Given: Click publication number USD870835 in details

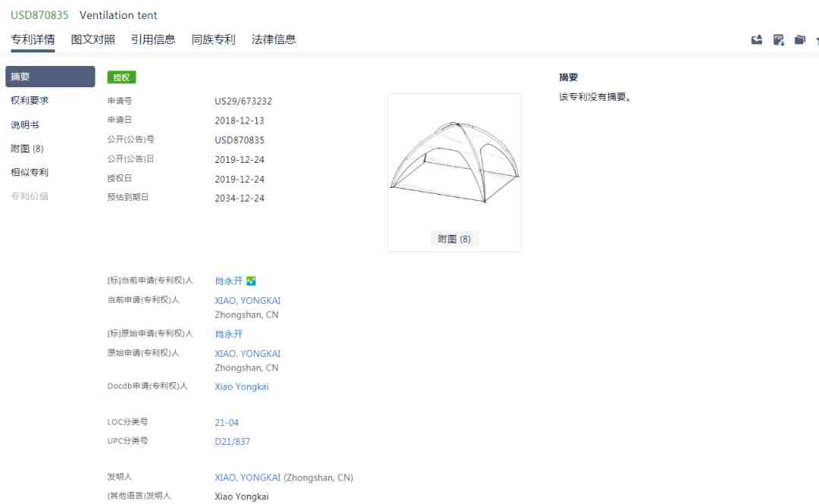Looking at the screenshot, I should coord(240,140).
